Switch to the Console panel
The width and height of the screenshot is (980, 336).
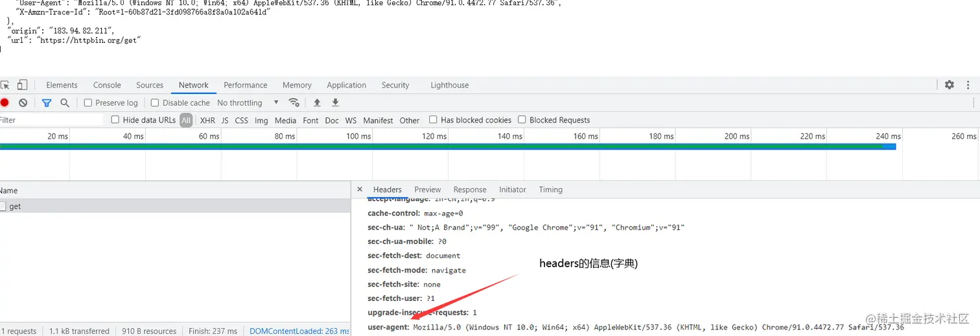pyautogui.click(x=107, y=85)
